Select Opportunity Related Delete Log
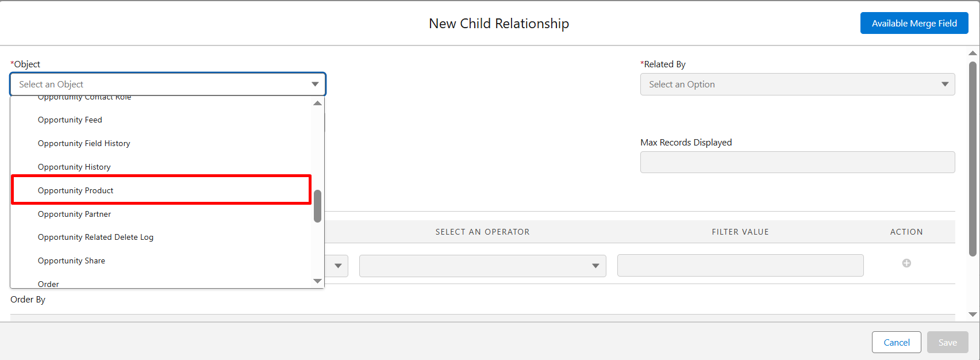The image size is (980, 360). tap(95, 237)
